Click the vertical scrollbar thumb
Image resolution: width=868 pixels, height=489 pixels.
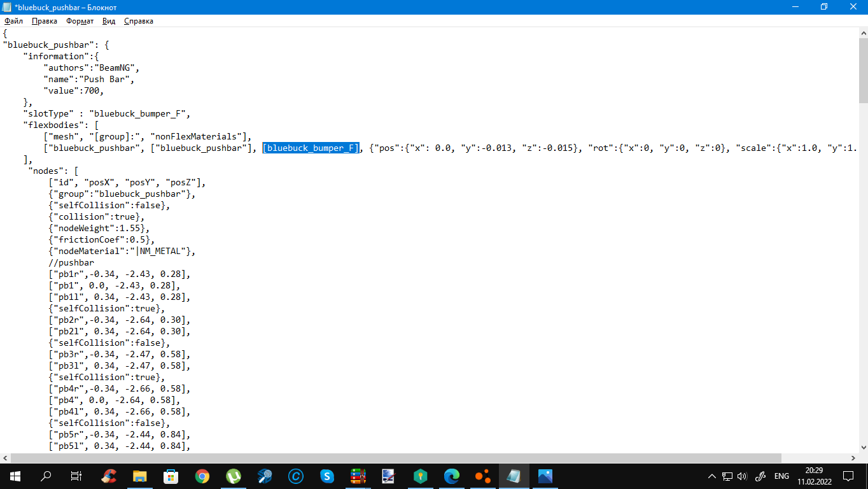point(863,70)
